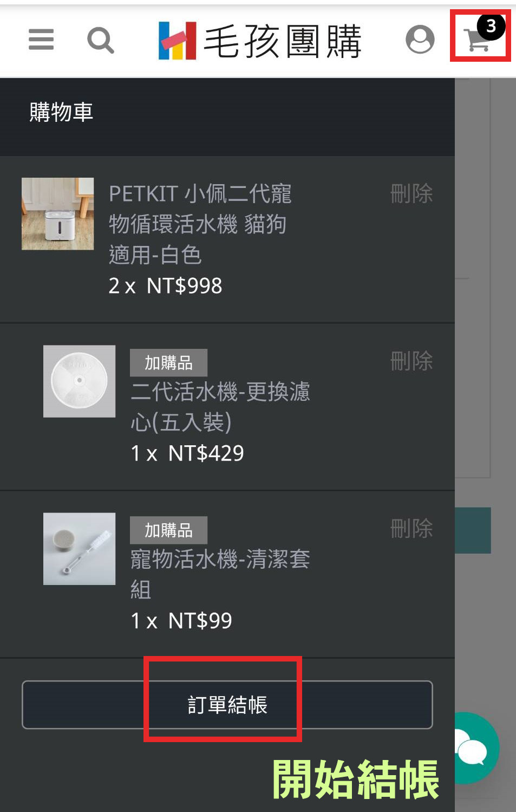Open the PETKIT water fountain thumbnail
This screenshot has width=516, height=812.
(57, 213)
